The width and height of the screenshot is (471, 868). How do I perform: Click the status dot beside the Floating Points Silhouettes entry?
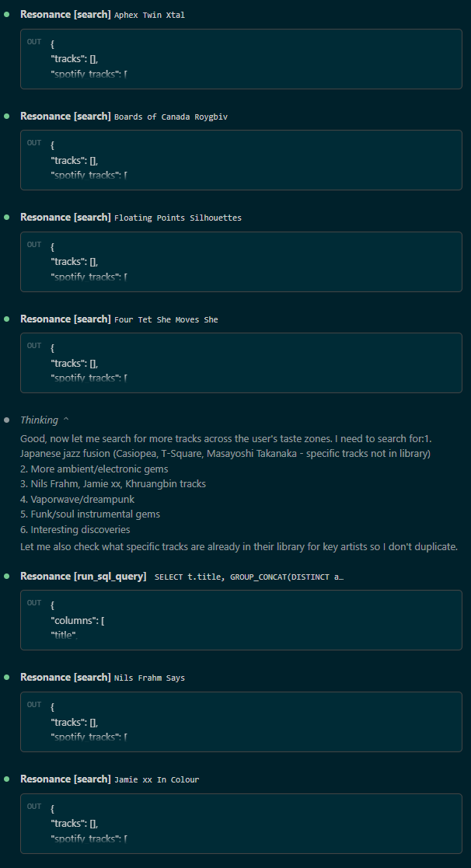pyautogui.click(x=8, y=217)
